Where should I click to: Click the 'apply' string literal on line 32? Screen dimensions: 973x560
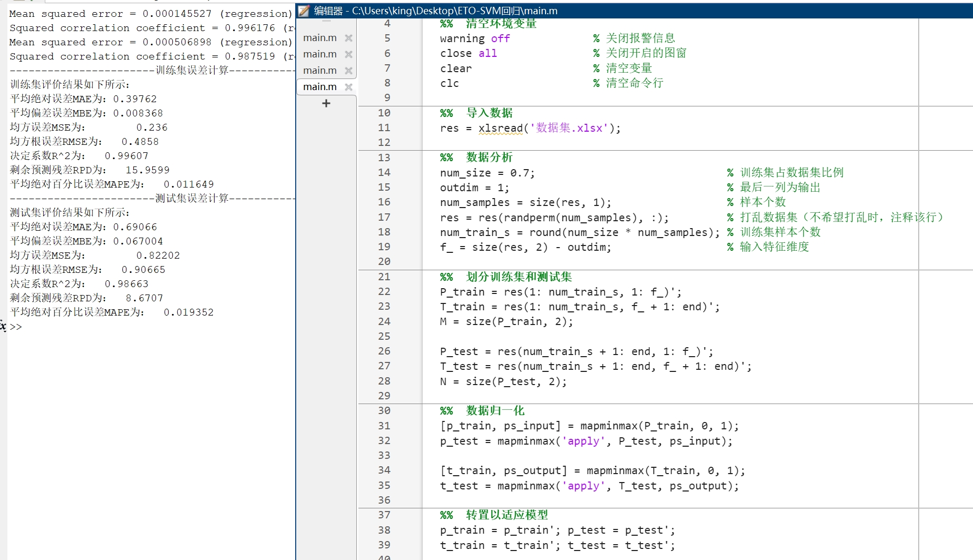pos(582,441)
